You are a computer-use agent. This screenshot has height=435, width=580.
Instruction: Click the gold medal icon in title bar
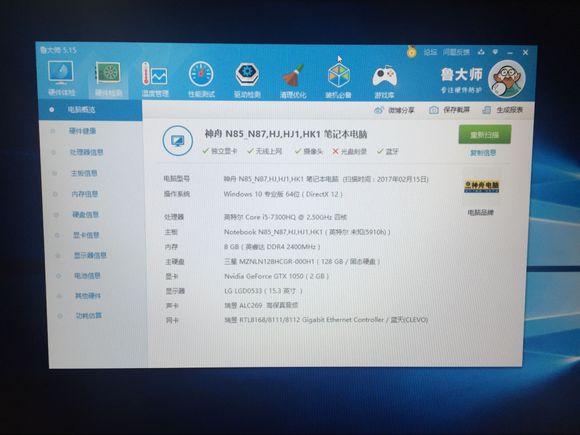[411, 51]
